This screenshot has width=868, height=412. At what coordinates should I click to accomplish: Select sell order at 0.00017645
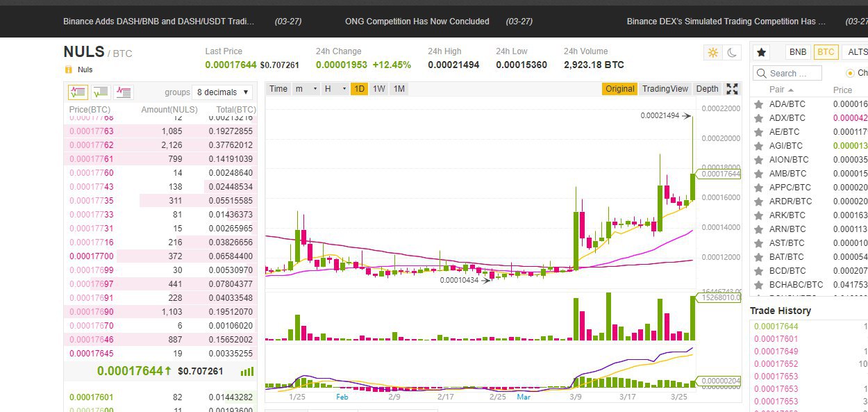(x=160, y=354)
